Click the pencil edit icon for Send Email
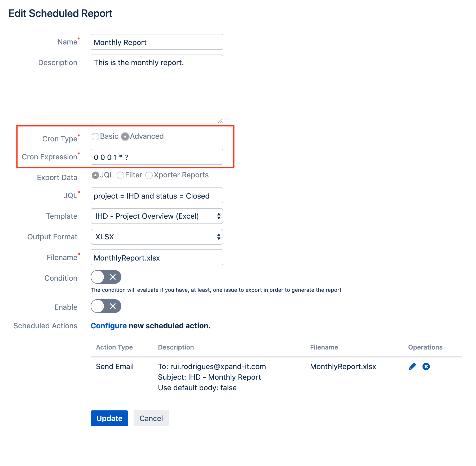This screenshot has width=476, height=466. 412,366
